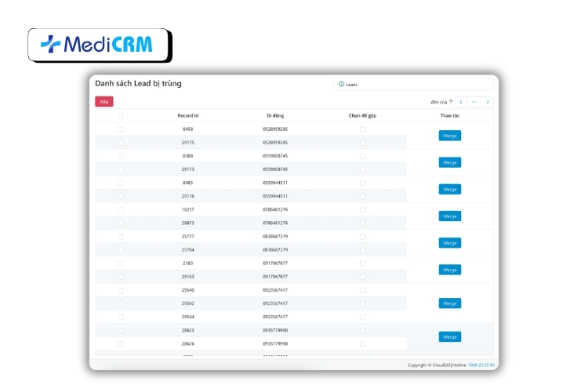Select record id cell 28873
Image resolution: width=588 pixels, height=392 pixels.
click(188, 223)
